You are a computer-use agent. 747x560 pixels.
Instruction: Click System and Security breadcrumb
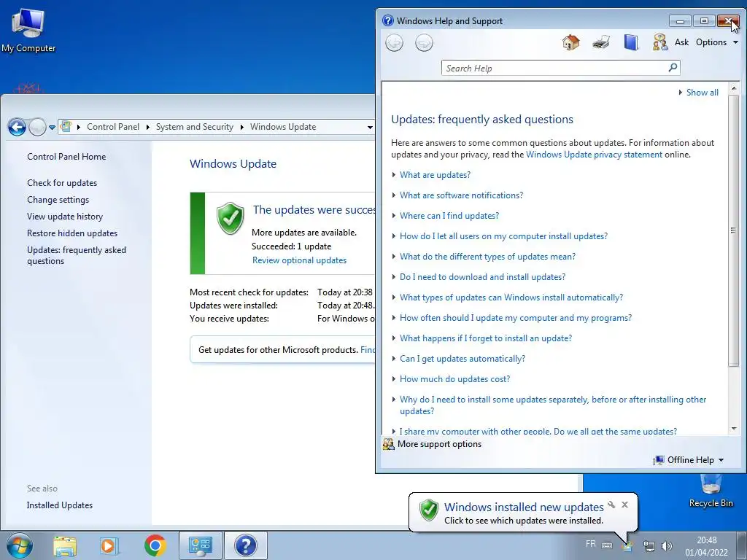(x=194, y=127)
